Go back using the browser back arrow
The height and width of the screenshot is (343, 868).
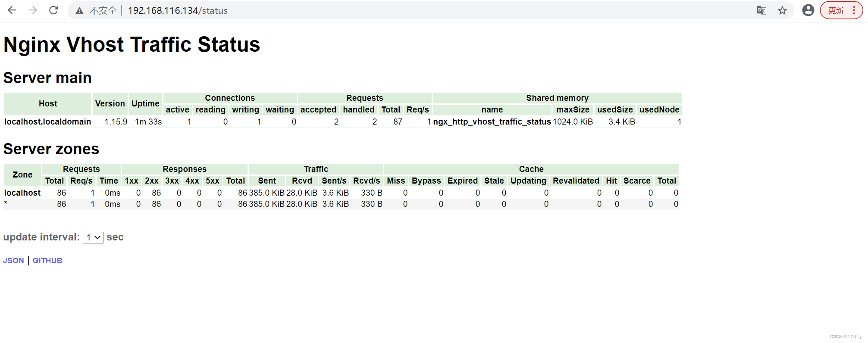tap(12, 10)
